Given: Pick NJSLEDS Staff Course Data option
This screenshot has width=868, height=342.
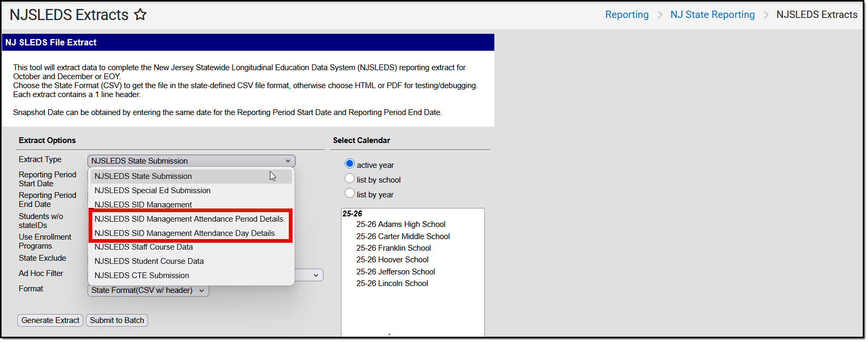Looking at the screenshot, I should pyautogui.click(x=191, y=247).
